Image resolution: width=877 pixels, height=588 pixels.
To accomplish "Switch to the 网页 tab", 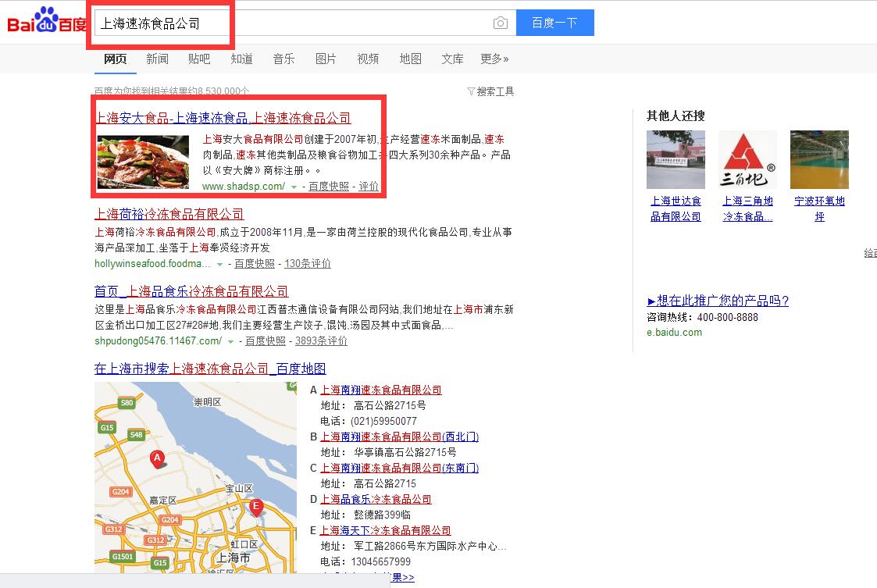I will [x=116, y=59].
